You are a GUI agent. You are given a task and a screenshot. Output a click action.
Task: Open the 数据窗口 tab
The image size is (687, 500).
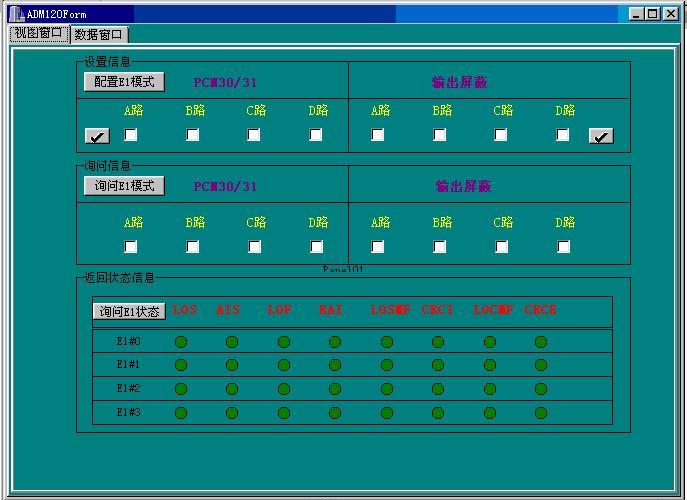tap(100, 34)
